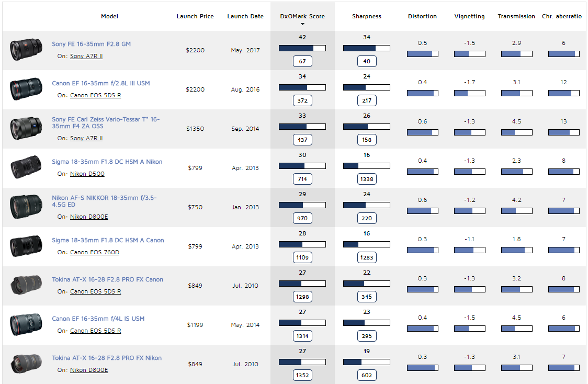Click the Sony Carl Zeiss Vario-Tessar lens photo
588x384 pixels.
pyautogui.click(x=26, y=128)
